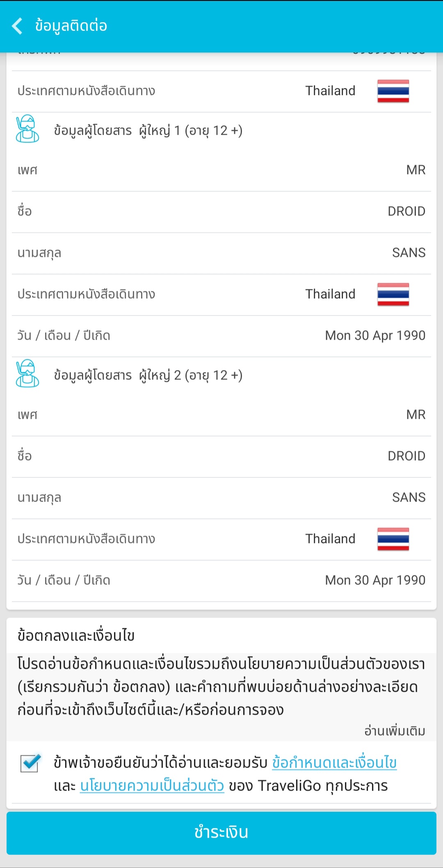Image resolution: width=443 pixels, height=868 pixels.
Task: Open adult 2 birth date picker
Action: 375,580
